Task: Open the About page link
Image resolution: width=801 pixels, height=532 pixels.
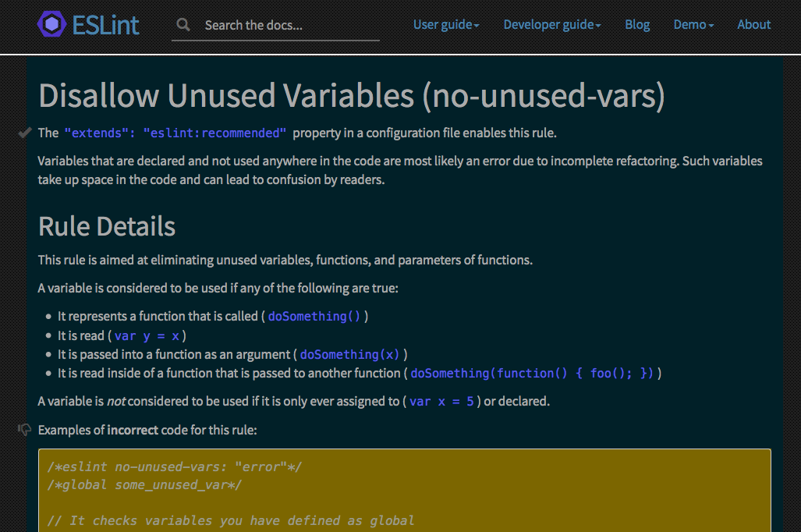Action: [x=753, y=24]
